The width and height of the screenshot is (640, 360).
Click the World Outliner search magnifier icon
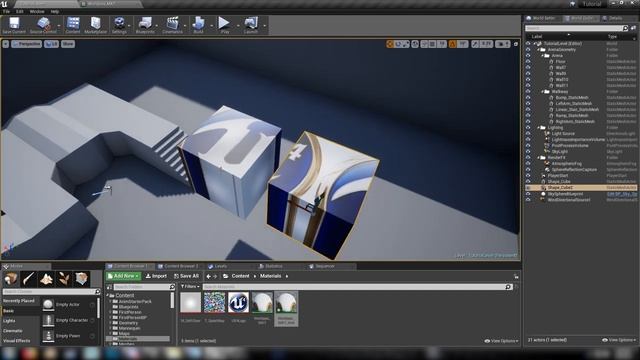[x=625, y=28]
